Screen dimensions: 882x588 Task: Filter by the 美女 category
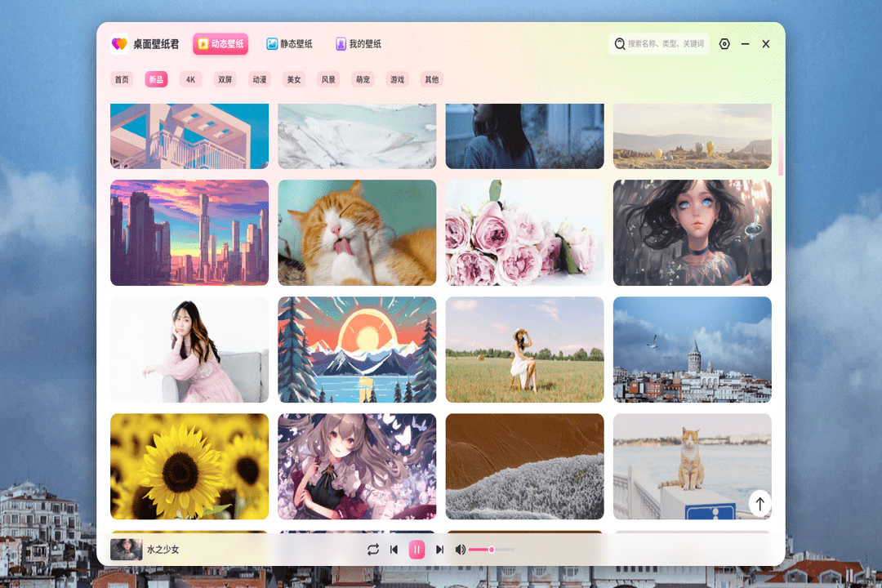pyautogui.click(x=294, y=79)
